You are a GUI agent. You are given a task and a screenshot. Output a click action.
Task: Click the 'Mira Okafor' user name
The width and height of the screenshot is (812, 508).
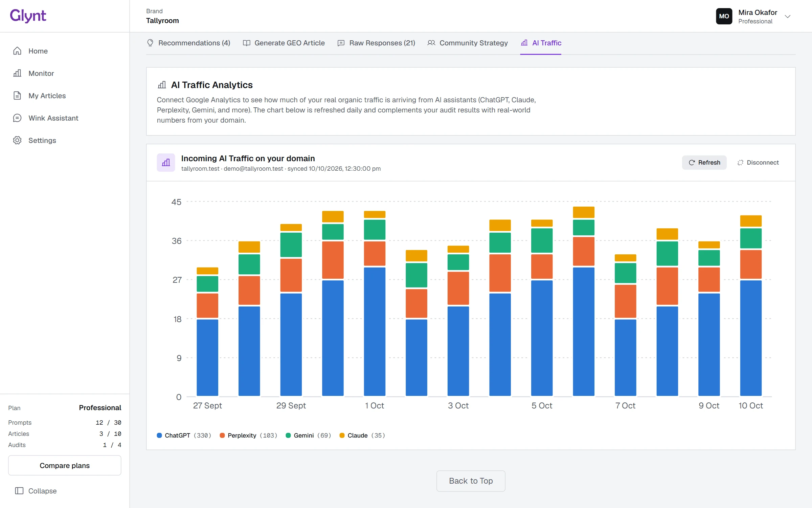point(758,12)
